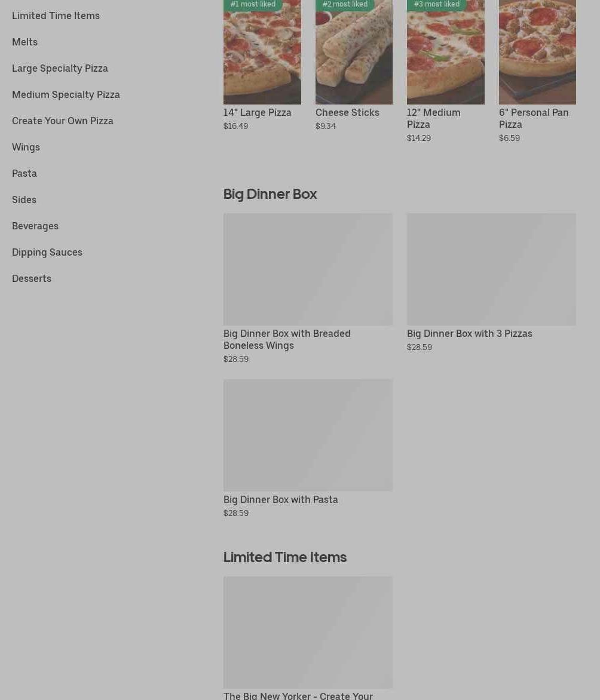This screenshot has width=600, height=700.
Task: Click The Big New Yorker item image
Action: coord(308,632)
